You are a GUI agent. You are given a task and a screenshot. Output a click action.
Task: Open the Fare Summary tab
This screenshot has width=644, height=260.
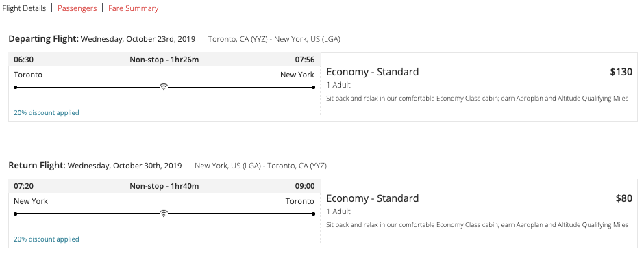tap(133, 8)
